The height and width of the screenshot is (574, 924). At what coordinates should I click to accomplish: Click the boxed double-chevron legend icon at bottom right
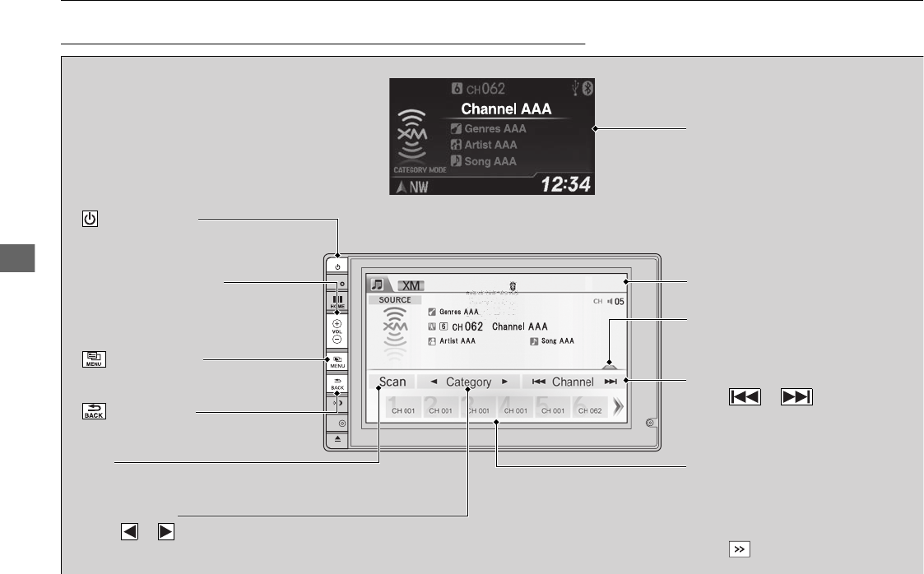[x=740, y=549]
